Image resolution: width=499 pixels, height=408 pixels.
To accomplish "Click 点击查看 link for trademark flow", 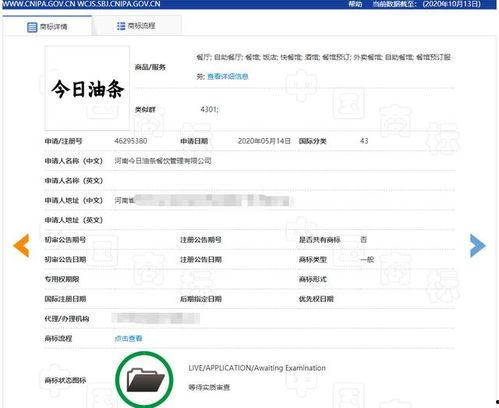I will (x=128, y=339).
